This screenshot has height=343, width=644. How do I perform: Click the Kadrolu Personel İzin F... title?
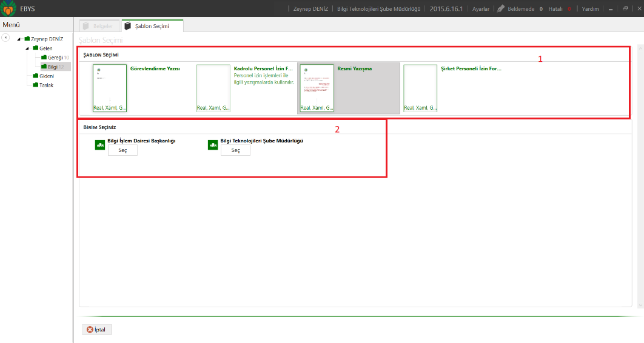[x=263, y=68]
